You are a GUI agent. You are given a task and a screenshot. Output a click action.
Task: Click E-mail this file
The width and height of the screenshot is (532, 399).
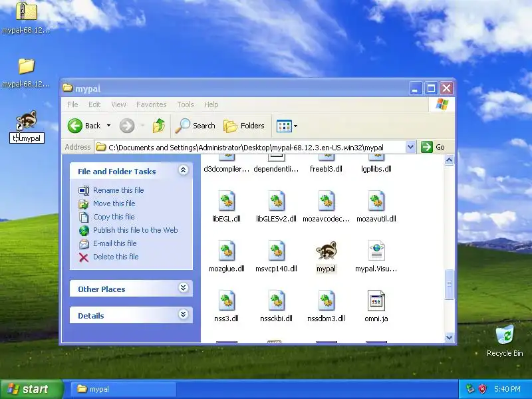pos(114,243)
